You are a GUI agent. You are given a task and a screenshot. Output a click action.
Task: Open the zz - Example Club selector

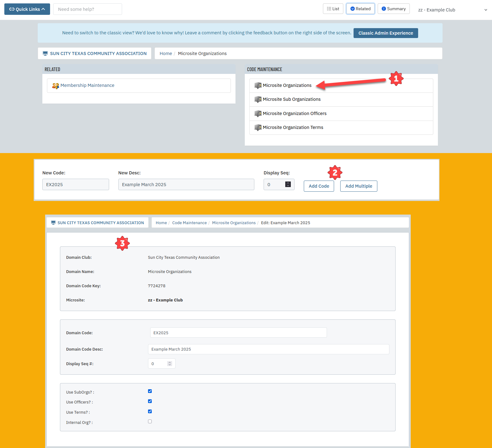coord(452,10)
